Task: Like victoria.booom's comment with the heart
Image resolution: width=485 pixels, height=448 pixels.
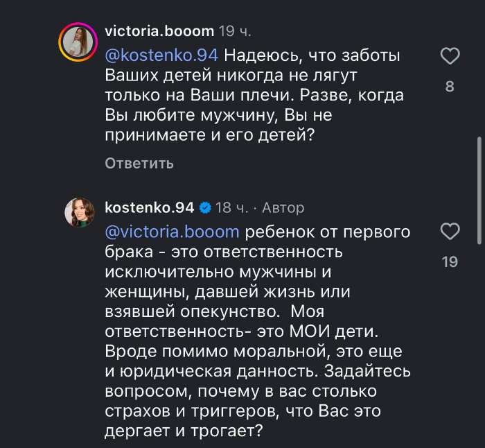Action: point(450,55)
